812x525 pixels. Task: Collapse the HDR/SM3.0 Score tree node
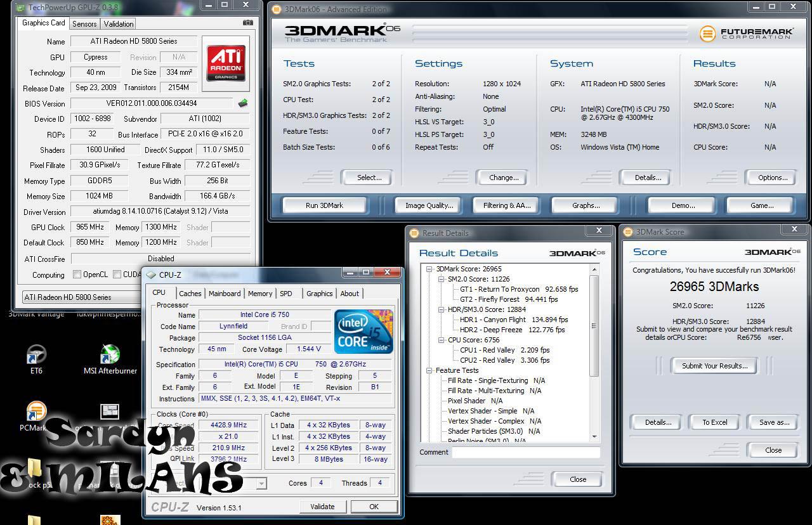441,309
